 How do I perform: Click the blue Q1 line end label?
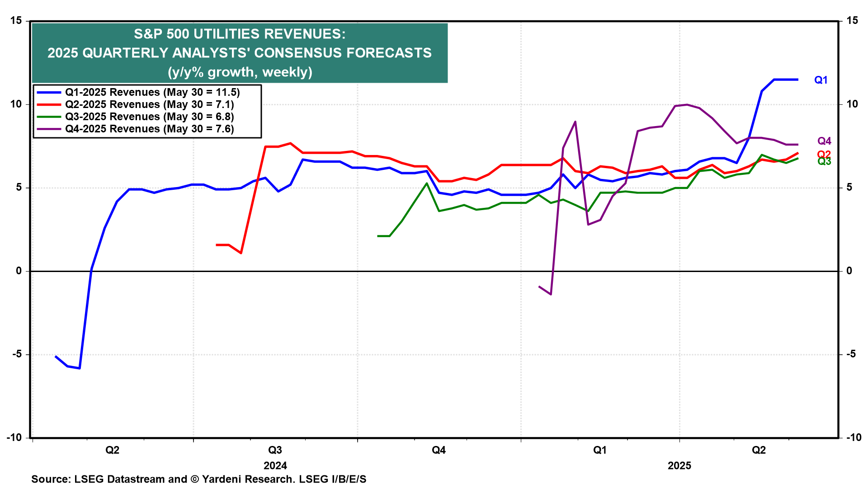click(x=821, y=80)
